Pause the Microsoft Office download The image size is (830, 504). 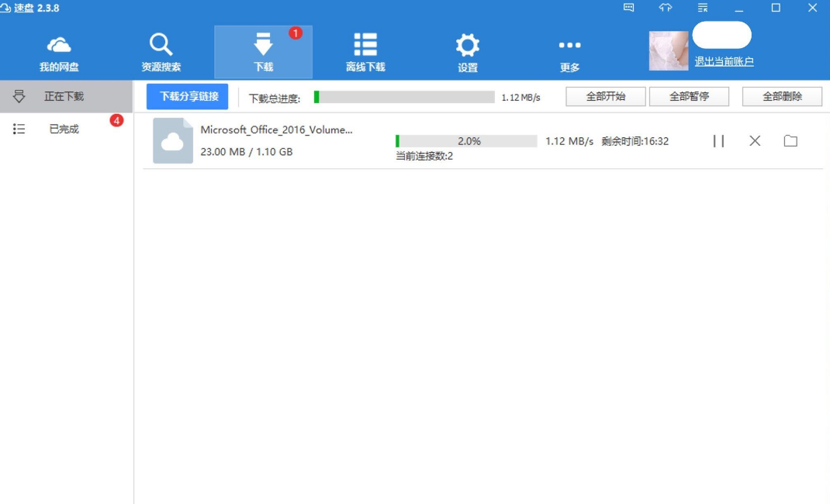pos(718,140)
